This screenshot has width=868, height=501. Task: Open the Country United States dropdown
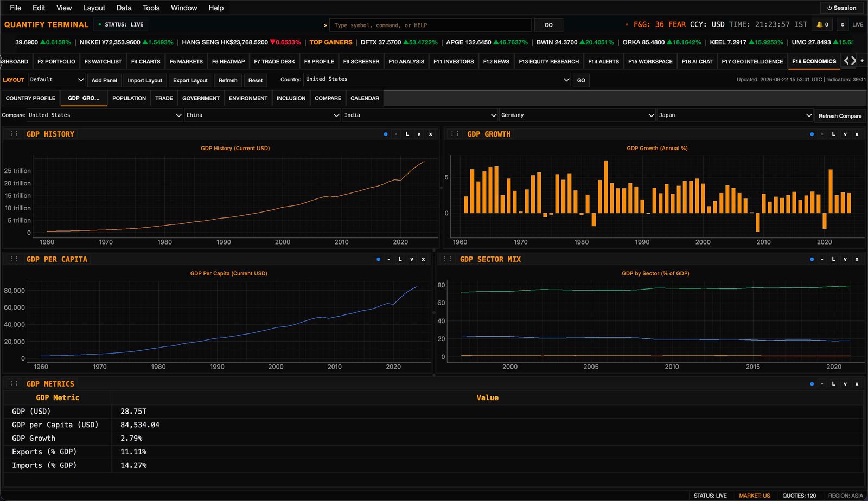tap(437, 80)
